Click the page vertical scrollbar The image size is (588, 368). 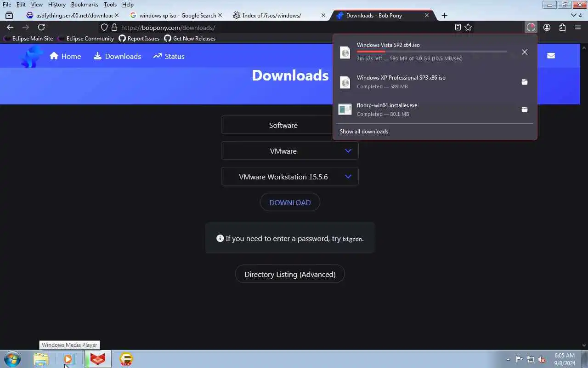tap(584, 196)
